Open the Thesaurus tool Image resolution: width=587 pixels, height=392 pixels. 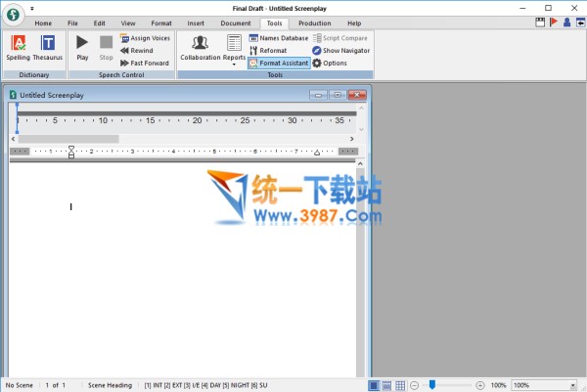(48, 47)
